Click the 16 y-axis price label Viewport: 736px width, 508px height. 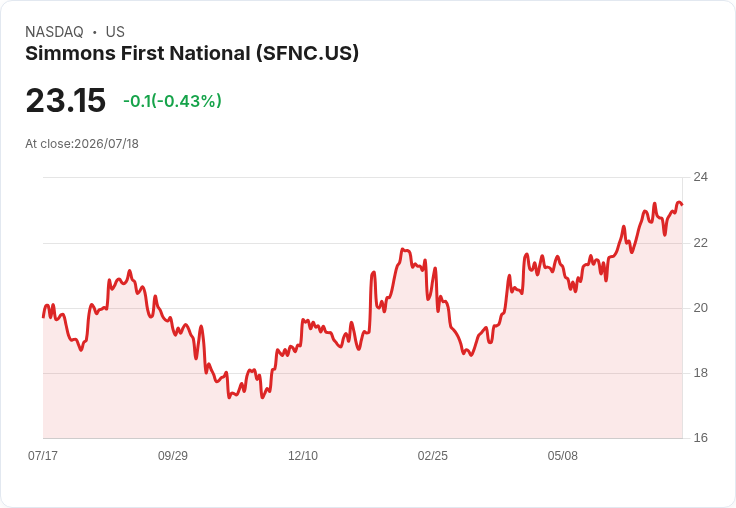pos(700,438)
